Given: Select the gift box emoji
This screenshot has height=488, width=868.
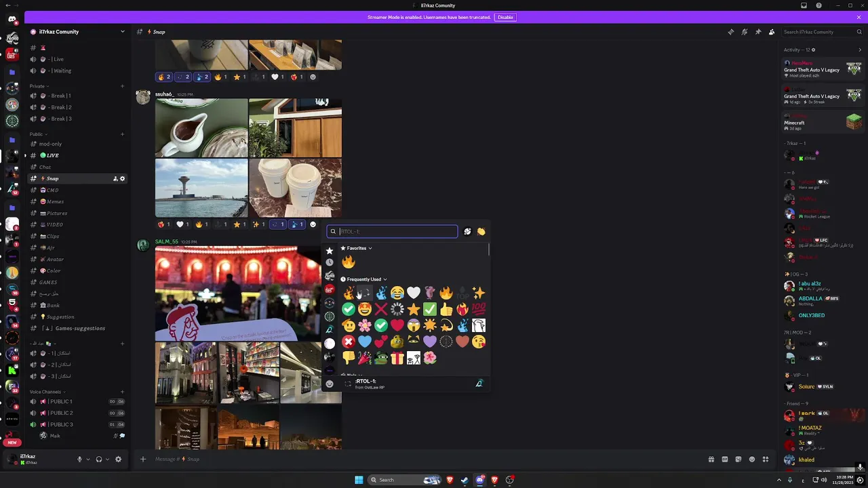Looking at the screenshot, I should pyautogui.click(x=397, y=358).
